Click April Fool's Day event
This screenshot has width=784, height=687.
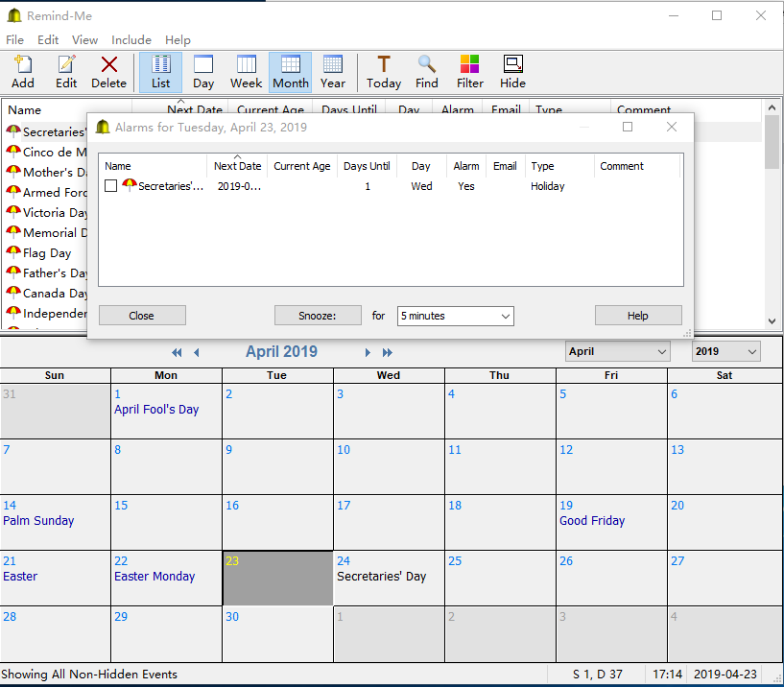[156, 410]
